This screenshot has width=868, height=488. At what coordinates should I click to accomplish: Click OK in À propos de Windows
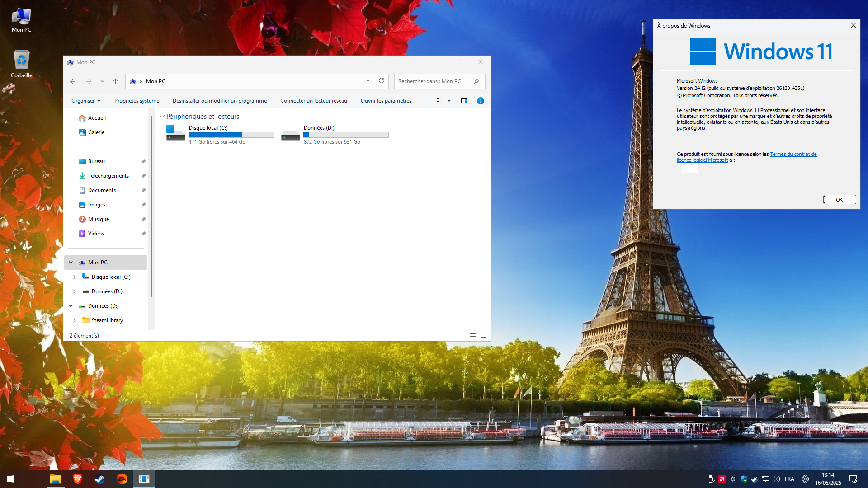(x=840, y=200)
